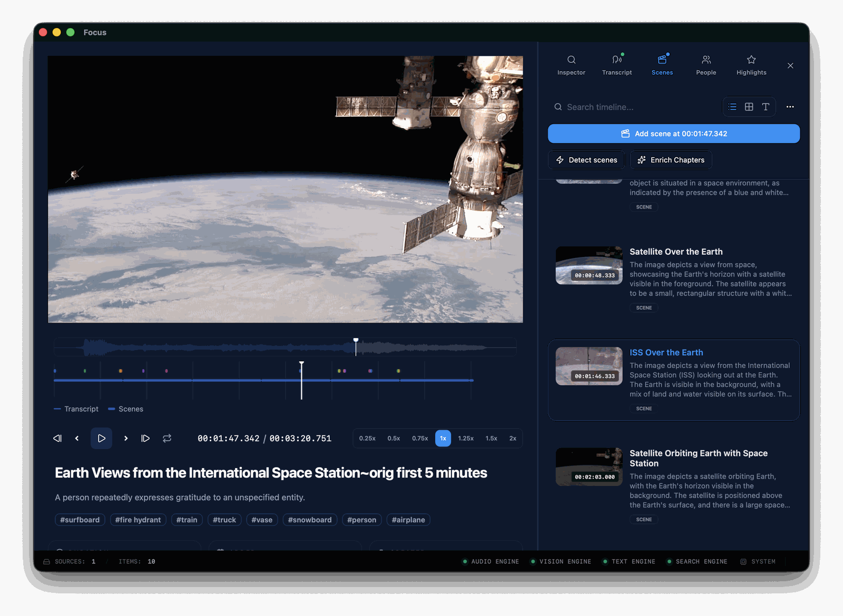
Task: Skip to the end of the video
Action: (x=145, y=438)
